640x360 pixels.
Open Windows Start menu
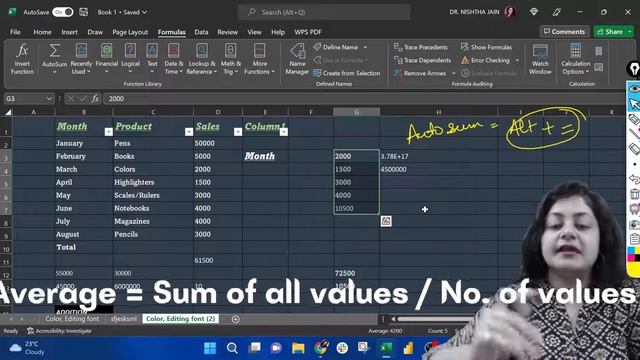pos(210,348)
